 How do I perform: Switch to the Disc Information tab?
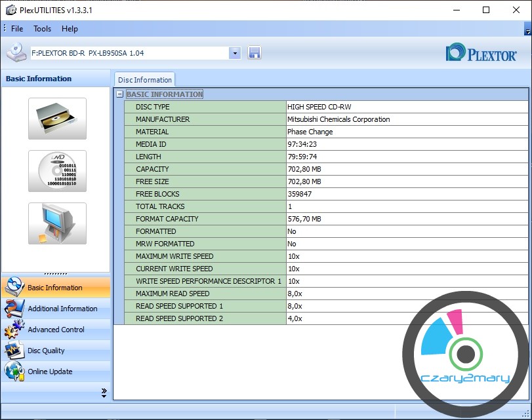tap(144, 80)
